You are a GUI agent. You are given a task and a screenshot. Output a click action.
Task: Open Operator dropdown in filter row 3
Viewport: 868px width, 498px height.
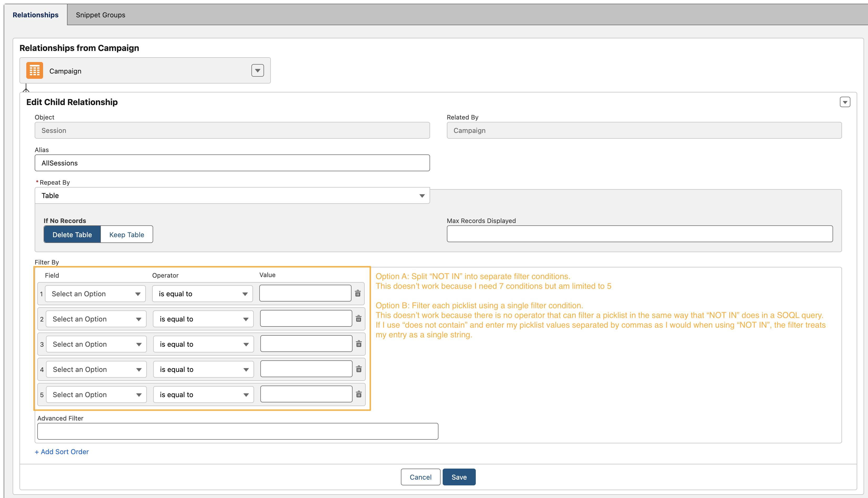204,344
